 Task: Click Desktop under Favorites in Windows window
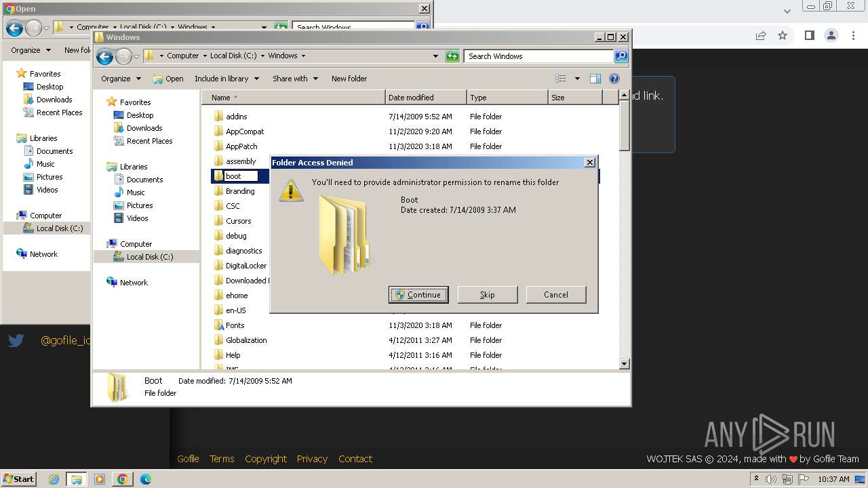(x=140, y=115)
